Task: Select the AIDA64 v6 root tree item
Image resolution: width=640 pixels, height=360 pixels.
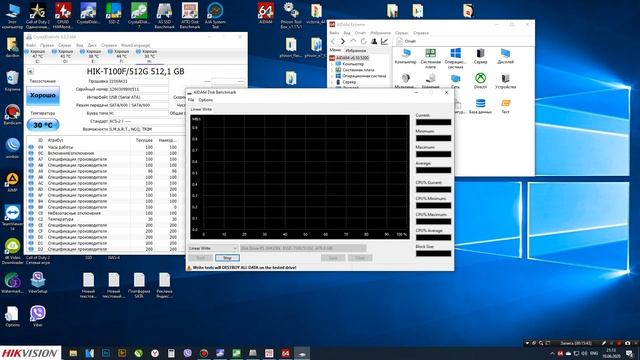Action: (x=349, y=58)
